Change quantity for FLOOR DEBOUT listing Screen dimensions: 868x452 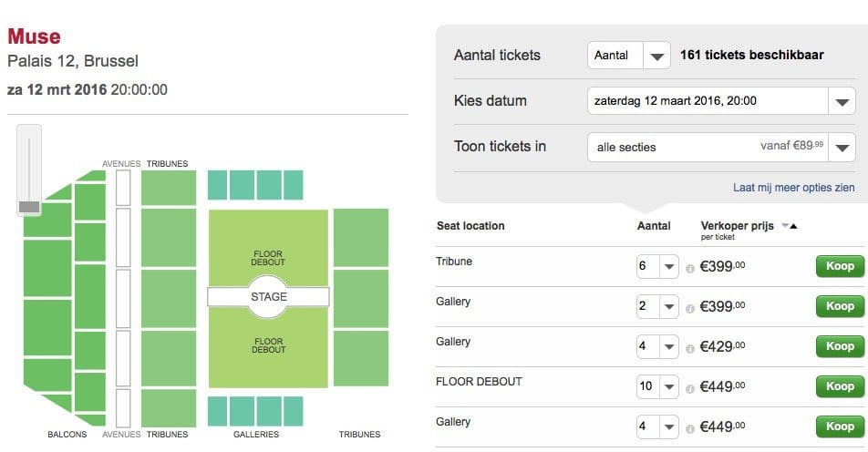[x=657, y=386]
